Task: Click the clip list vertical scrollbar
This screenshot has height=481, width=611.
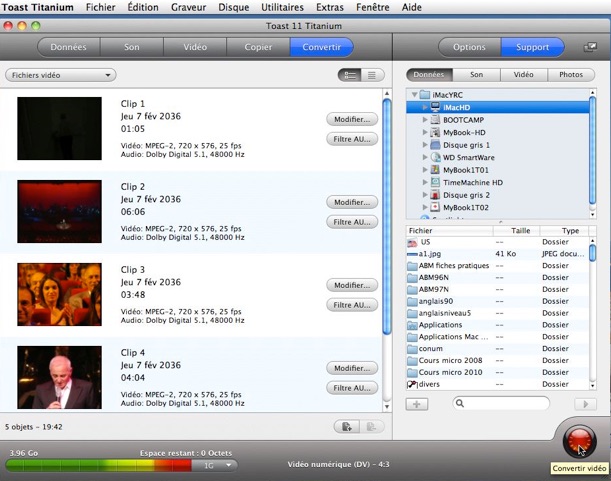Action: pyautogui.click(x=387, y=249)
